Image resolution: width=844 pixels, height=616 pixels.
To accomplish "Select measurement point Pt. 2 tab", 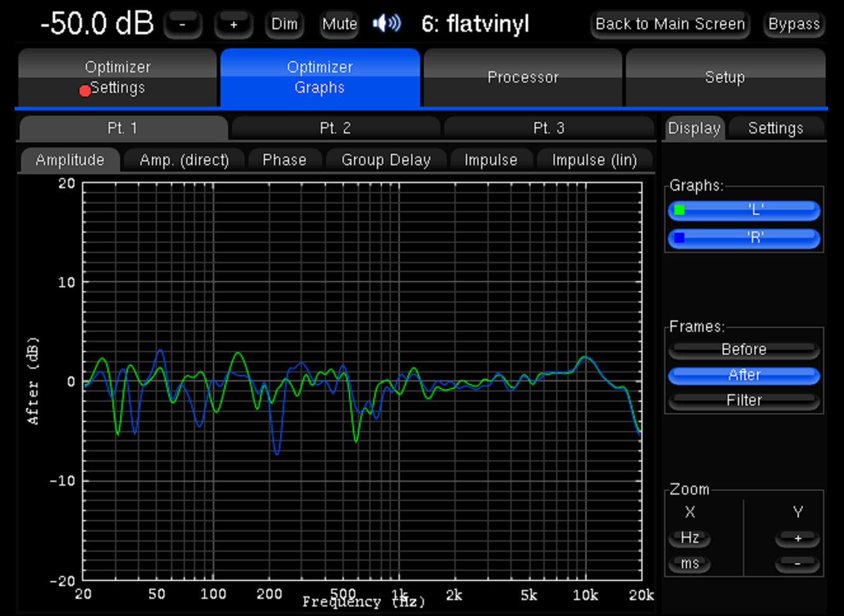I will [x=336, y=128].
